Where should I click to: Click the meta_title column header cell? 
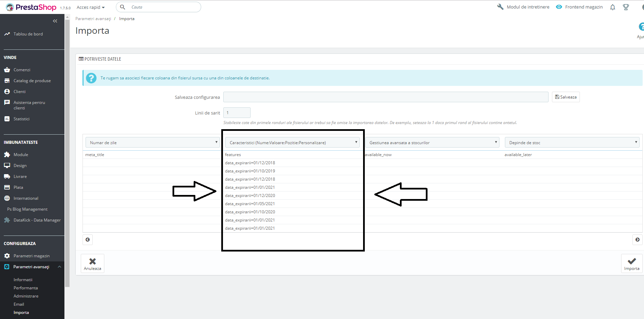tap(152, 155)
